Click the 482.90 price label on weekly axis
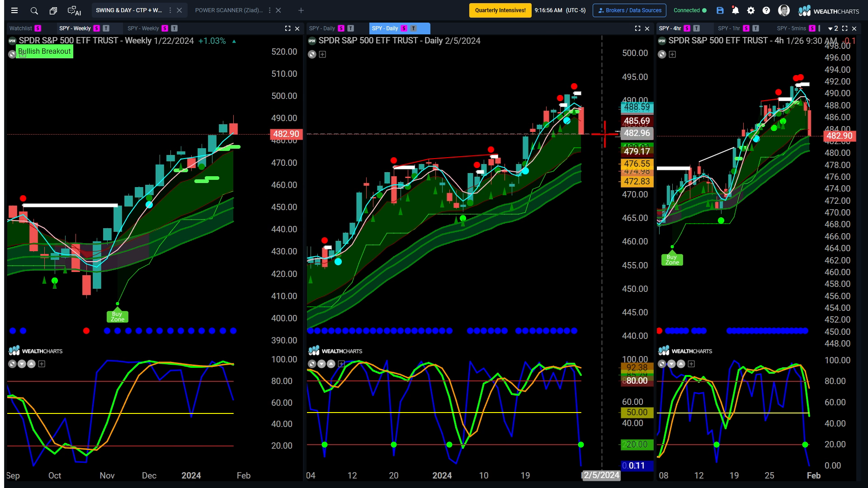 pos(286,134)
